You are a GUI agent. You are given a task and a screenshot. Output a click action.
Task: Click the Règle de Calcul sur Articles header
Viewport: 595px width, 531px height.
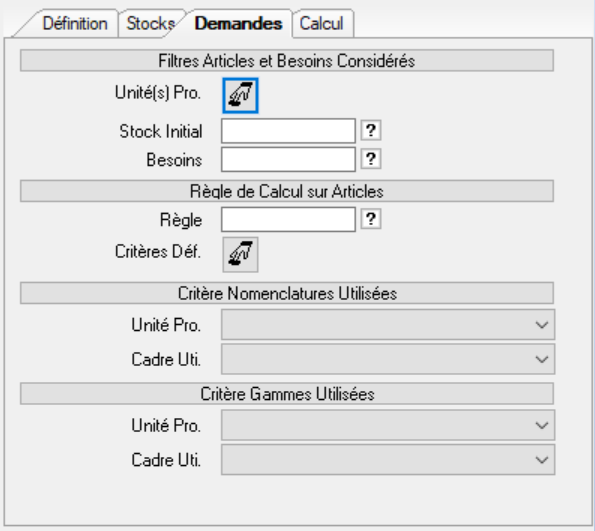[287, 191]
